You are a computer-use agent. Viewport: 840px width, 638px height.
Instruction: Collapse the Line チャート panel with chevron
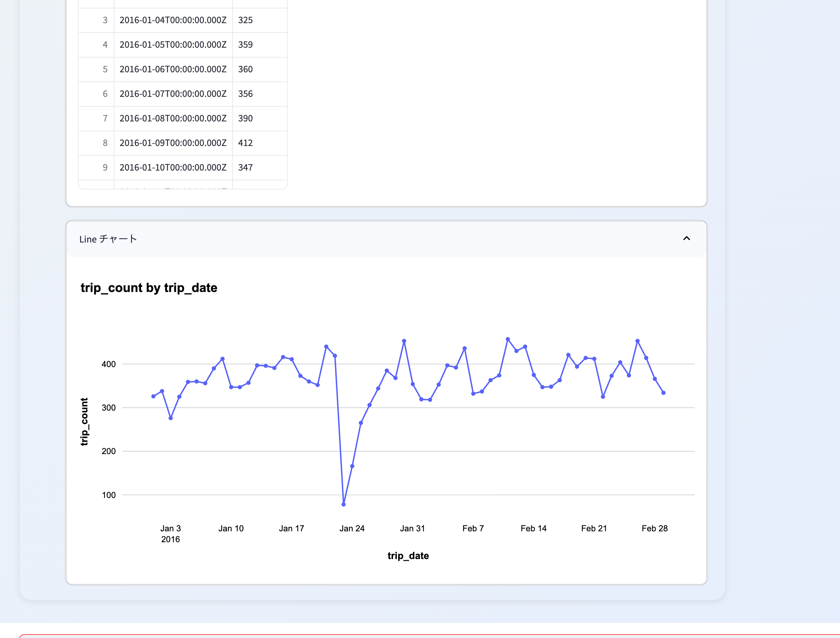coord(686,239)
